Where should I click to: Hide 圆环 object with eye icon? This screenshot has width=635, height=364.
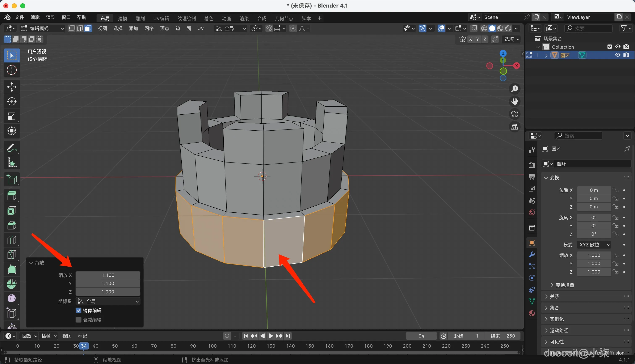(x=618, y=55)
